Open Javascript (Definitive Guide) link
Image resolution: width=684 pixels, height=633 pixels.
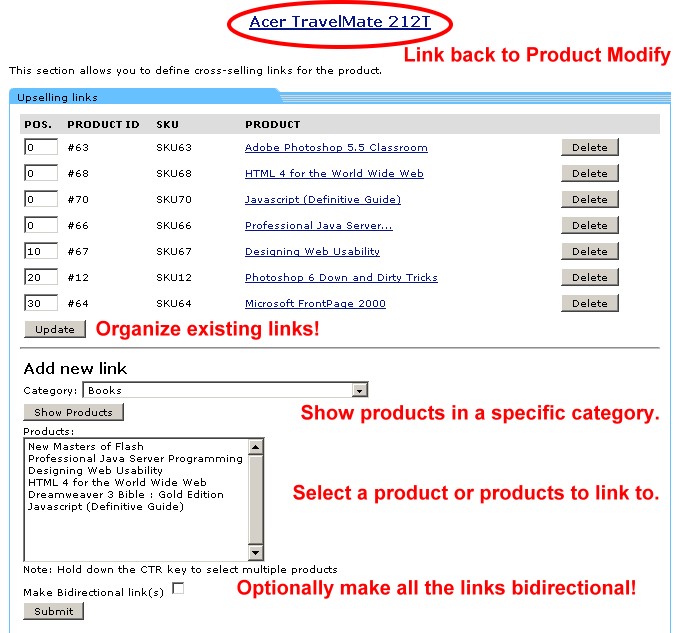pyautogui.click(x=323, y=199)
